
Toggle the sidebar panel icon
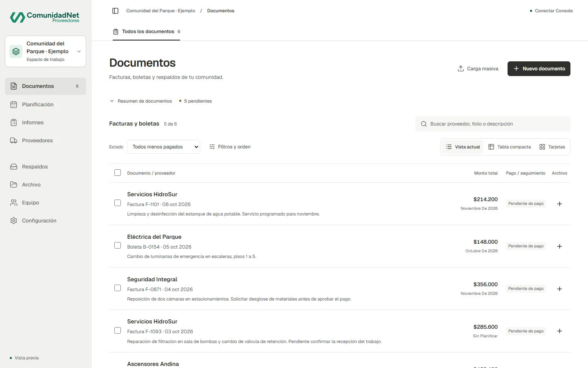[115, 11]
